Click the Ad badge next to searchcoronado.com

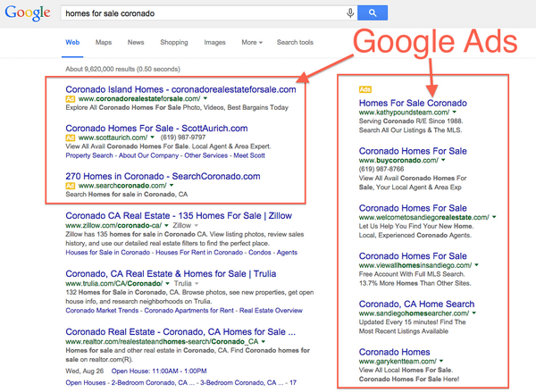click(70, 186)
